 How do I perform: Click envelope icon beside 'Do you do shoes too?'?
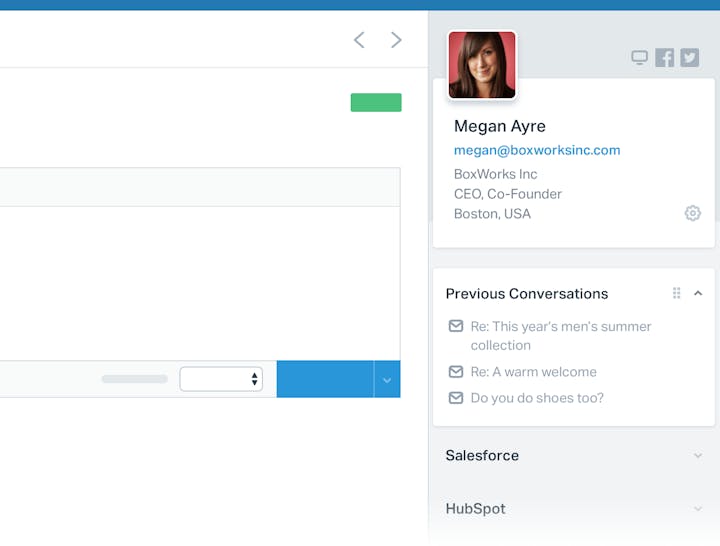[x=456, y=398]
